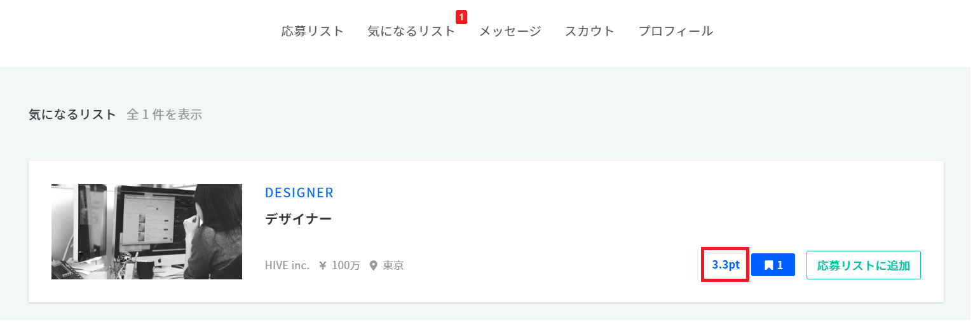980x322 pixels.
Task: Click the 東京 location label
Action: pyautogui.click(x=393, y=265)
